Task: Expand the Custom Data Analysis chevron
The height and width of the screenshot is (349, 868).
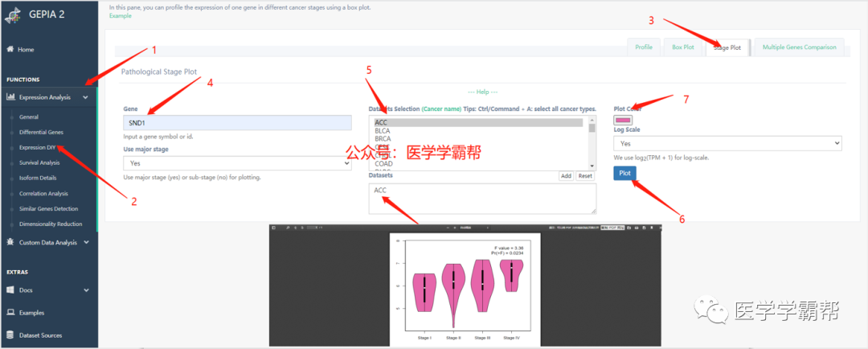Action: tap(86, 243)
